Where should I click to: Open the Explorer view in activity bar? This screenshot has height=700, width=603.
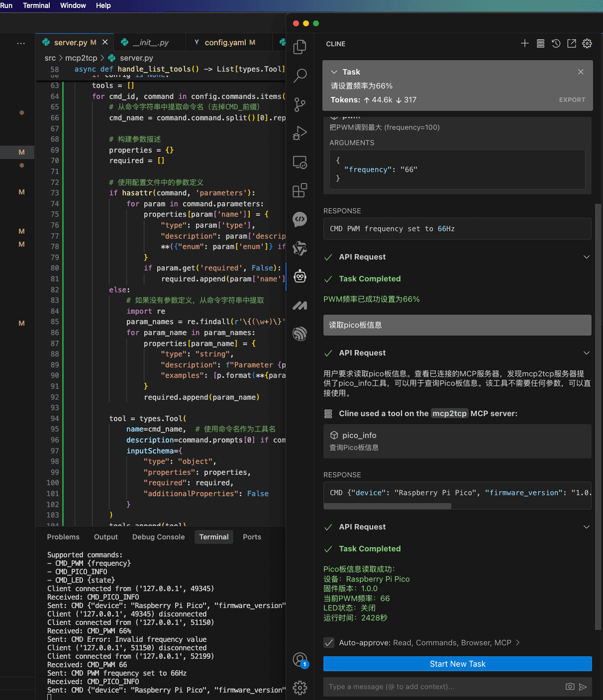[300, 47]
